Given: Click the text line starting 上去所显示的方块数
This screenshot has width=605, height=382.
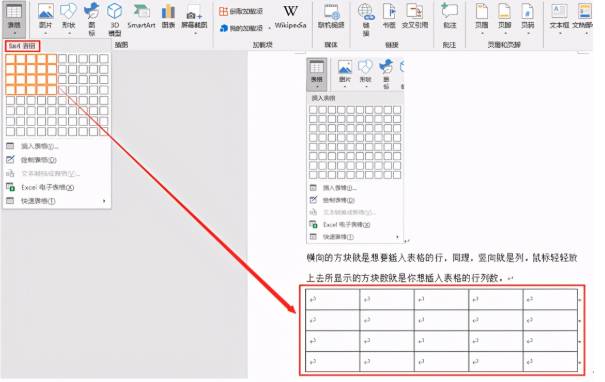Looking at the screenshot, I should click(x=406, y=278).
